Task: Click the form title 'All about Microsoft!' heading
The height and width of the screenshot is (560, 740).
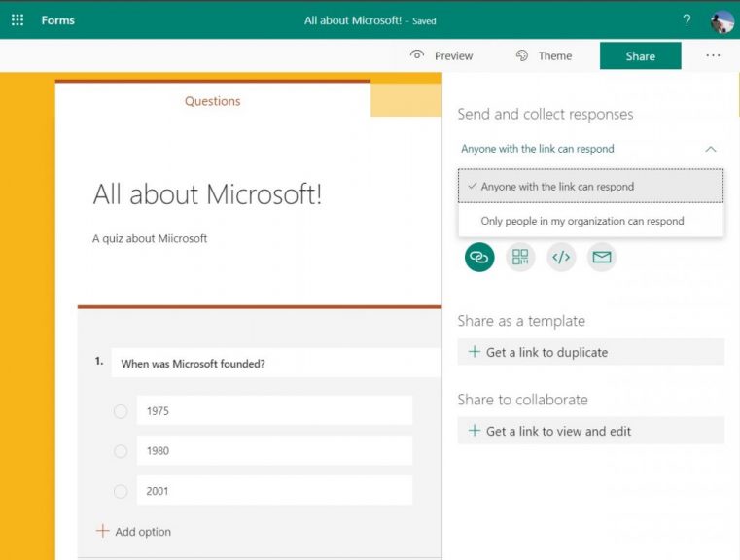Action: point(207,193)
